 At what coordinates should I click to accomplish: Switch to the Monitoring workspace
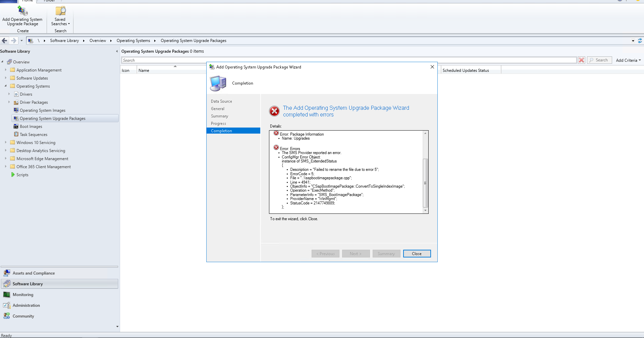(22, 294)
